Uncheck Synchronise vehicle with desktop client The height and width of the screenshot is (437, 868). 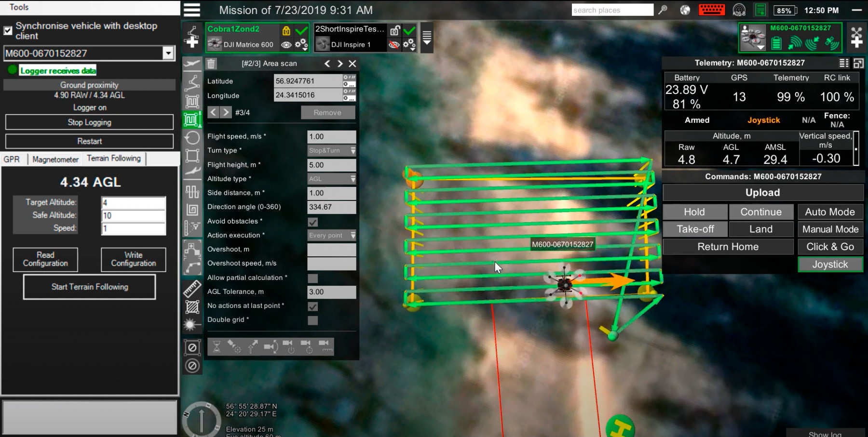click(x=8, y=31)
